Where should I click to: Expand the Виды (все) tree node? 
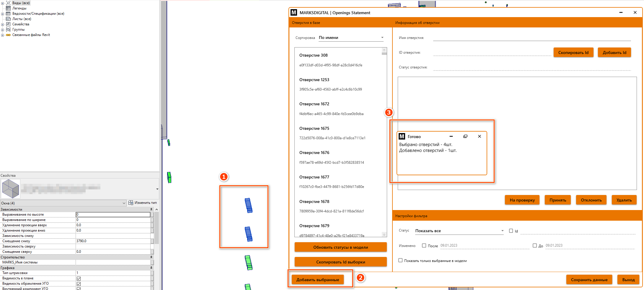(3, 3)
